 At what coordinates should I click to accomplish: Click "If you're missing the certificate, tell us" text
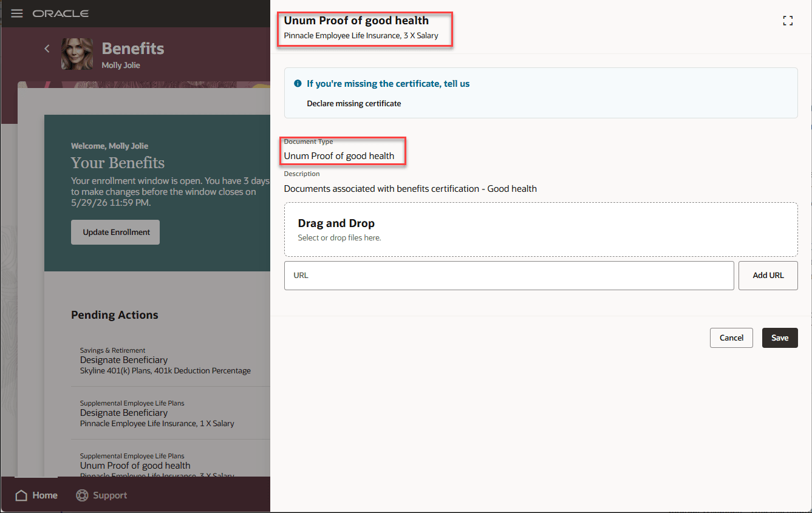click(388, 84)
